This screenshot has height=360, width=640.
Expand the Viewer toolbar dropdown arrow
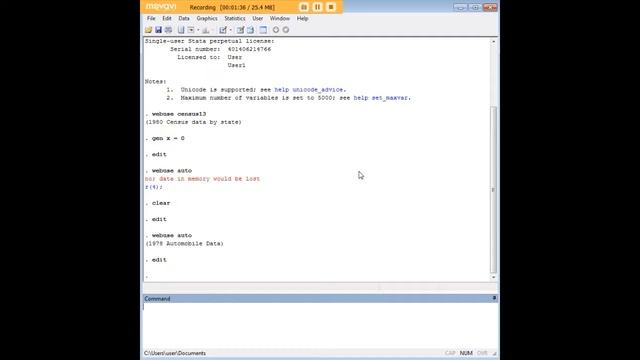pos(198,30)
